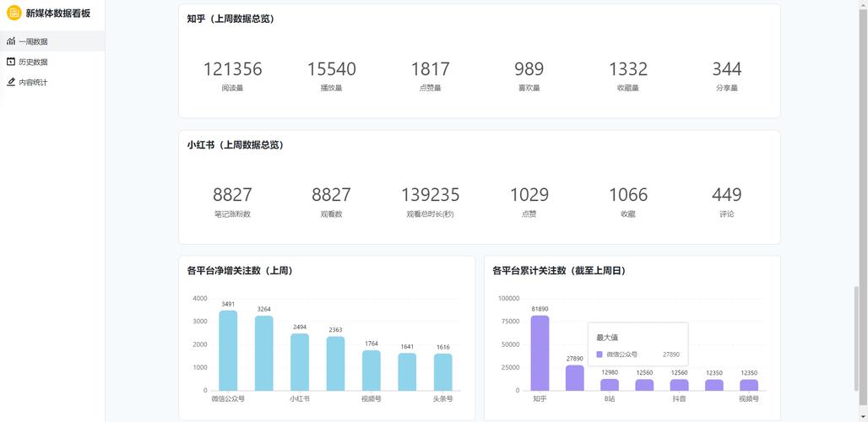
Task: Click the 抖音 axis label
Action: (x=679, y=398)
